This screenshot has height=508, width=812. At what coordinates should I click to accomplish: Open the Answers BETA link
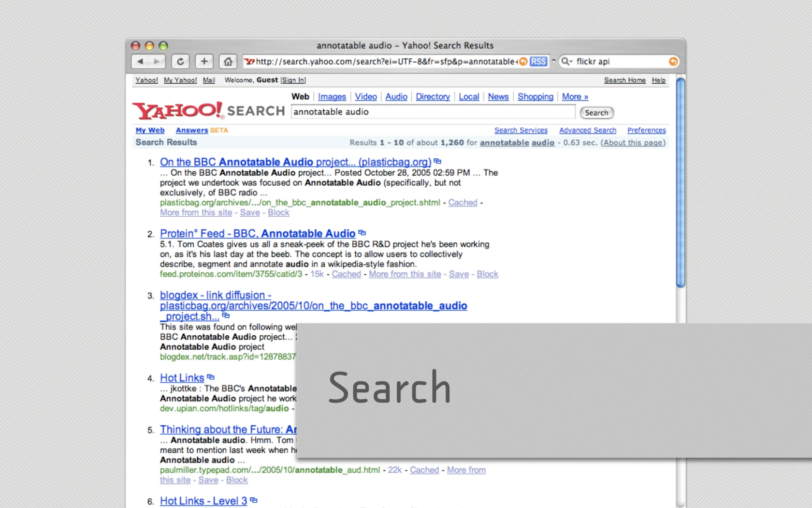click(x=202, y=131)
